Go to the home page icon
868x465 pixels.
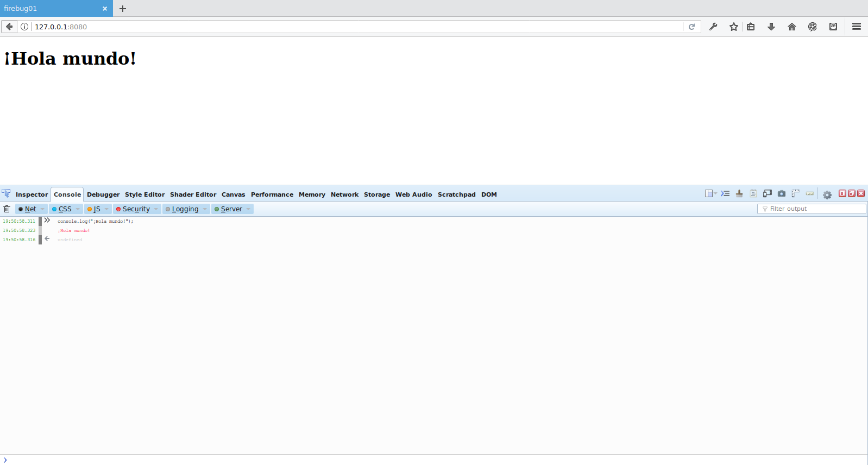coord(792,27)
